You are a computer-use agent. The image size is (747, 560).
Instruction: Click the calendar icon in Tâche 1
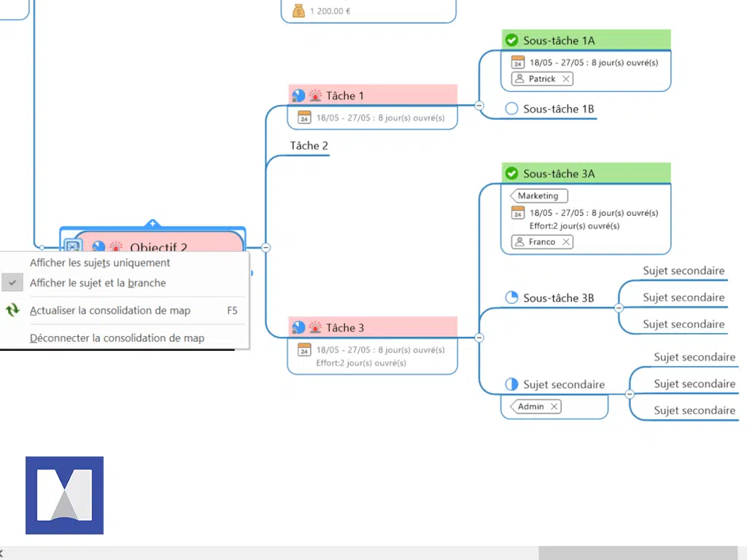[304, 117]
